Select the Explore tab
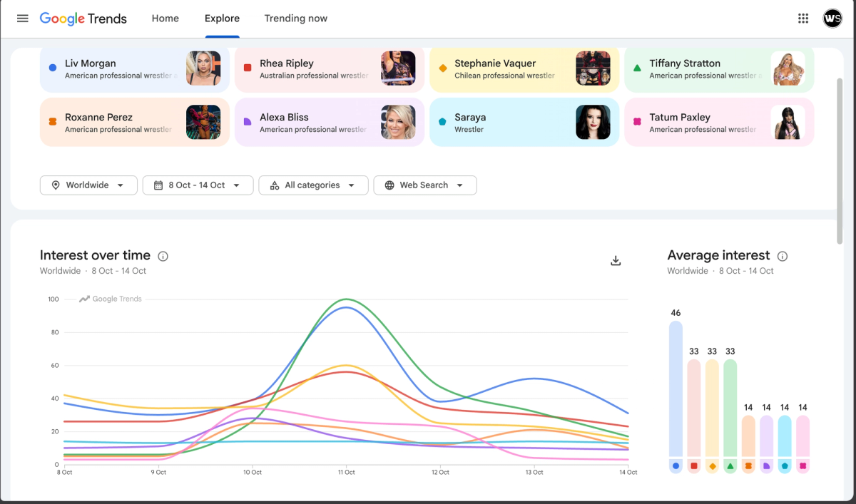 click(222, 19)
